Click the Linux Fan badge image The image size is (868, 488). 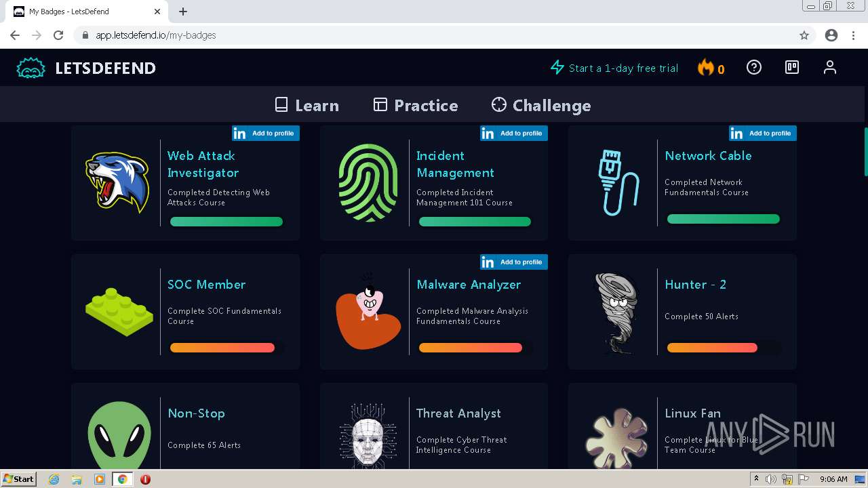(x=616, y=438)
